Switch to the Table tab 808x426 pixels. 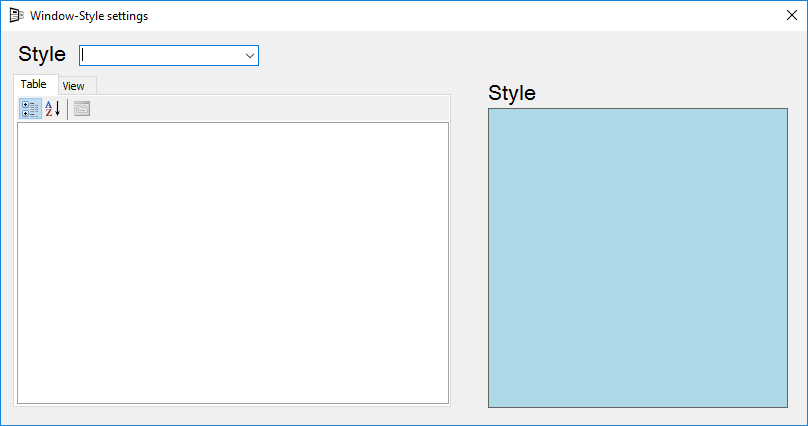pos(34,84)
